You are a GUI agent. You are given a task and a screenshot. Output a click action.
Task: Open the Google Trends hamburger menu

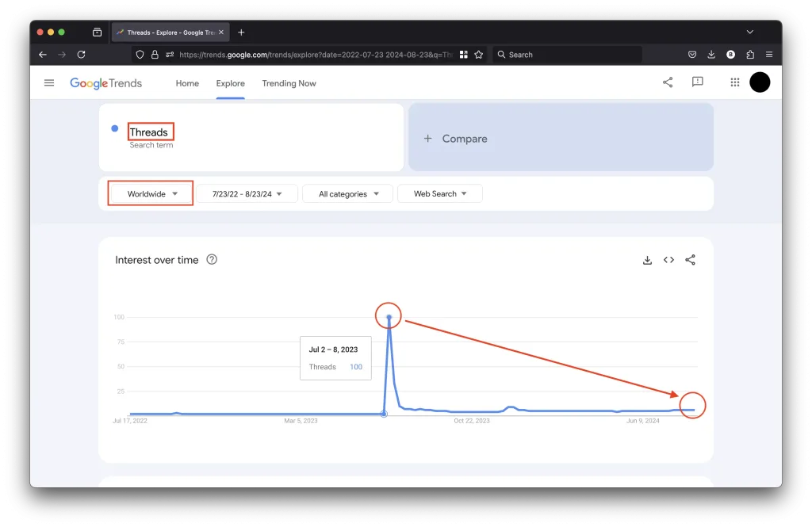point(49,82)
